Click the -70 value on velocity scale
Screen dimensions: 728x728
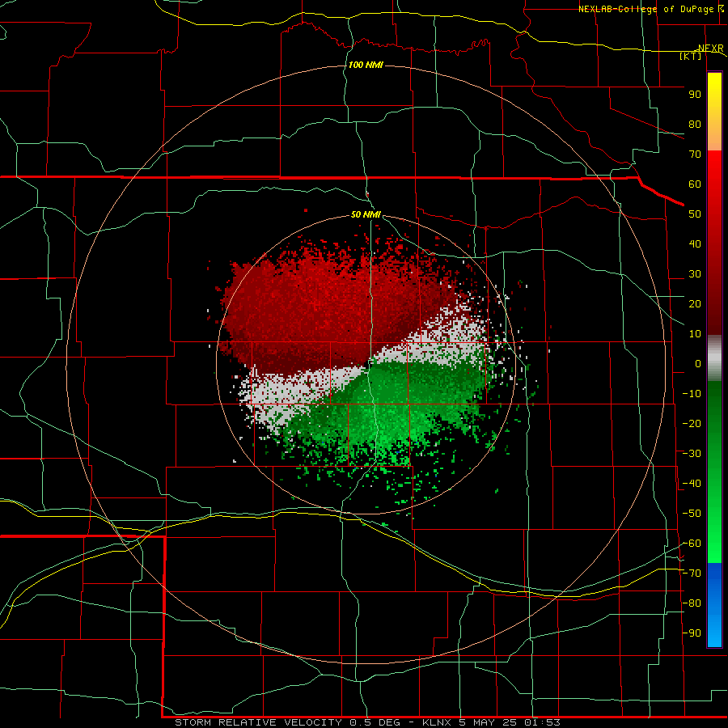(x=692, y=574)
